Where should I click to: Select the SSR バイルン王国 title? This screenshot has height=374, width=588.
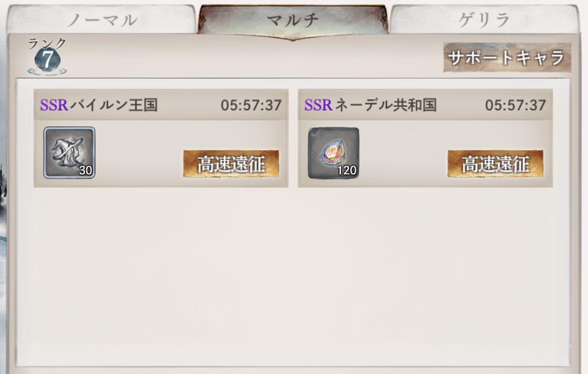click(x=99, y=105)
